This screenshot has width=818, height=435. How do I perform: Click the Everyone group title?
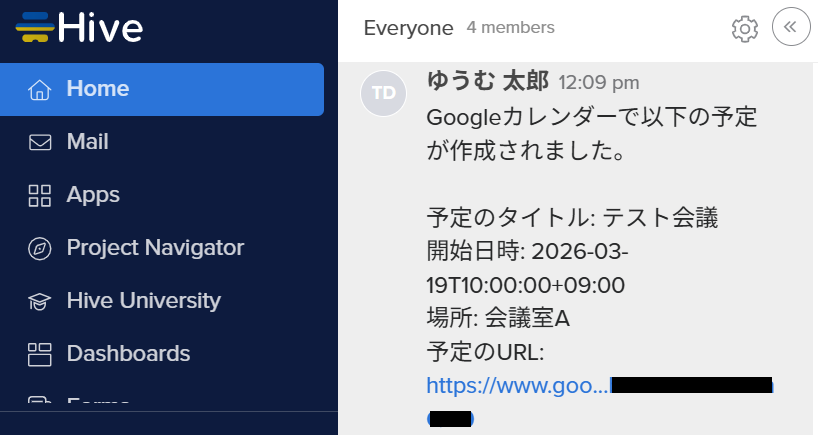point(408,28)
